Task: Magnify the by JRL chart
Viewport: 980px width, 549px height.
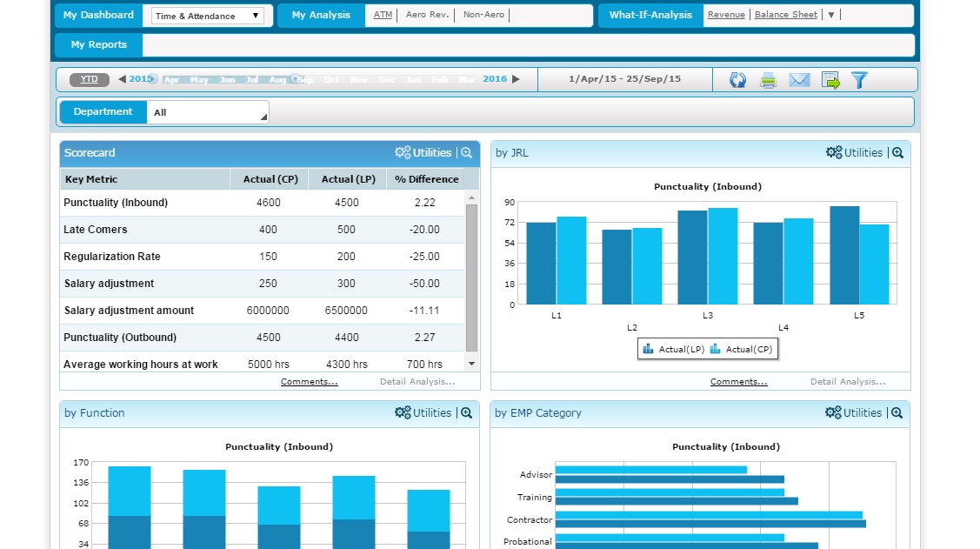Action: tap(897, 152)
